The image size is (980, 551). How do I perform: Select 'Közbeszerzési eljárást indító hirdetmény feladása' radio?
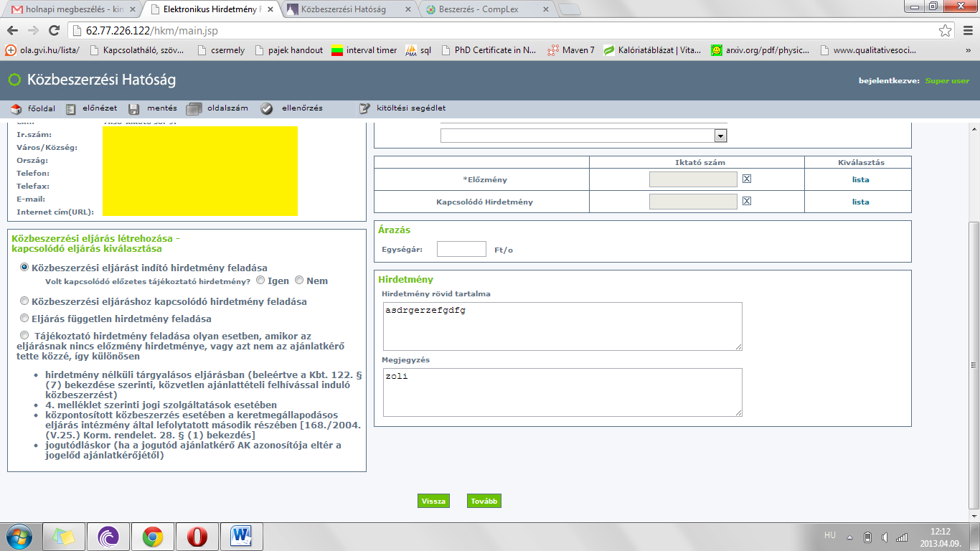tap(24, 267)
